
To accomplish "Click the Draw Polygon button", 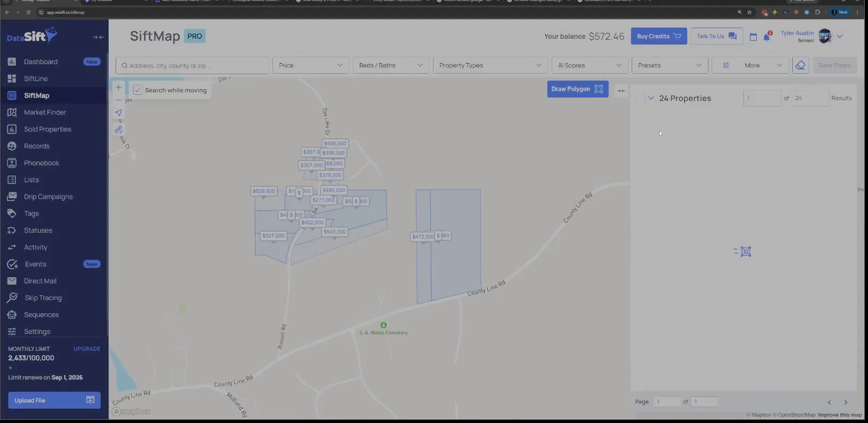I will (578, 89).
